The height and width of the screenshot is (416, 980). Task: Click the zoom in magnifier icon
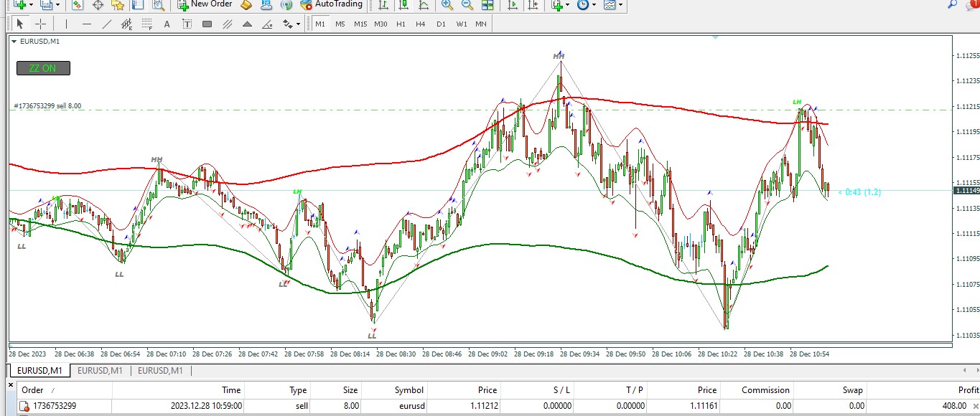447,4
